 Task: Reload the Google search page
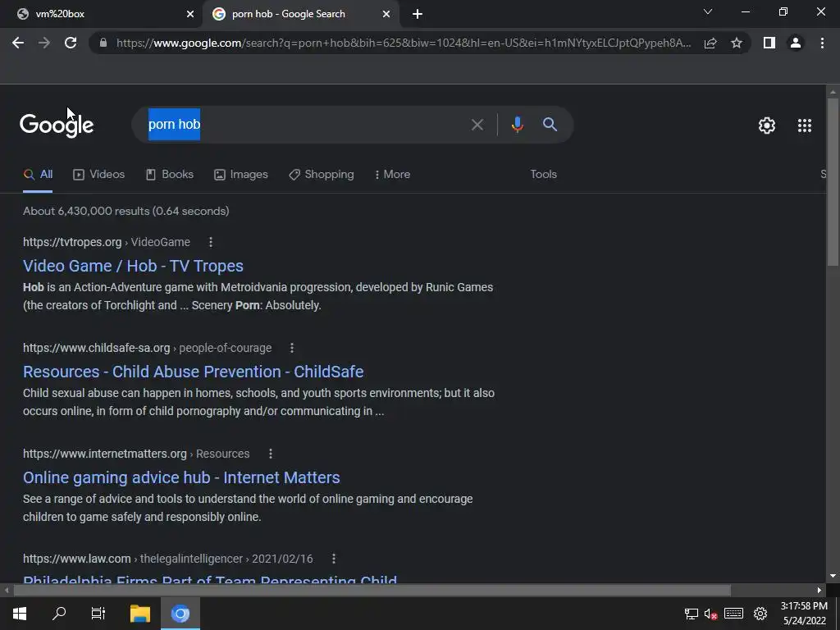(x=71, y=43)
